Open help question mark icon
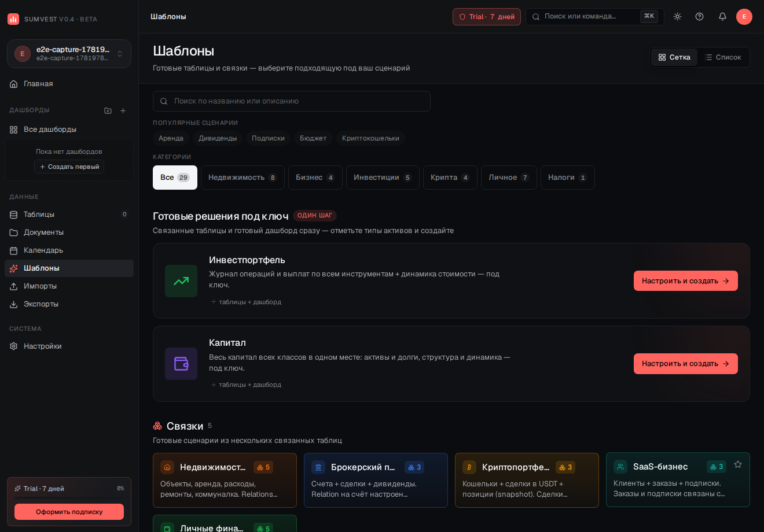This screenshot has height=532, width=764. 699,17
